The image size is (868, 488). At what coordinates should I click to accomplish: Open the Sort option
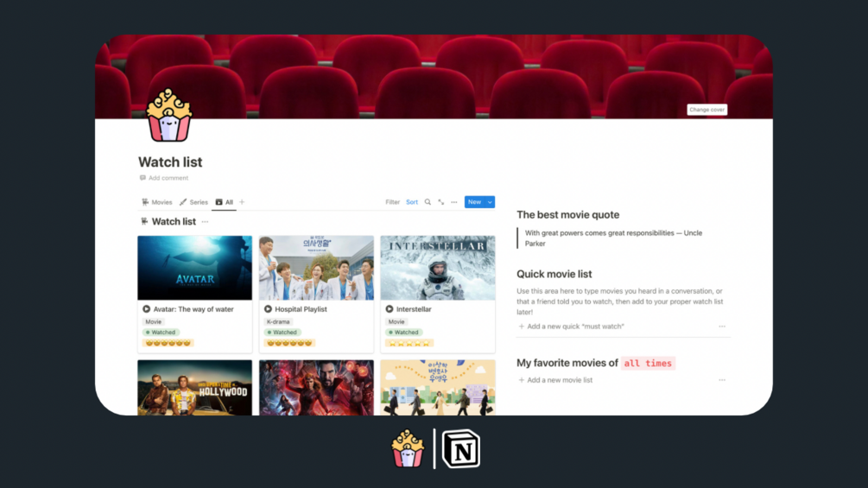point(412,202)
